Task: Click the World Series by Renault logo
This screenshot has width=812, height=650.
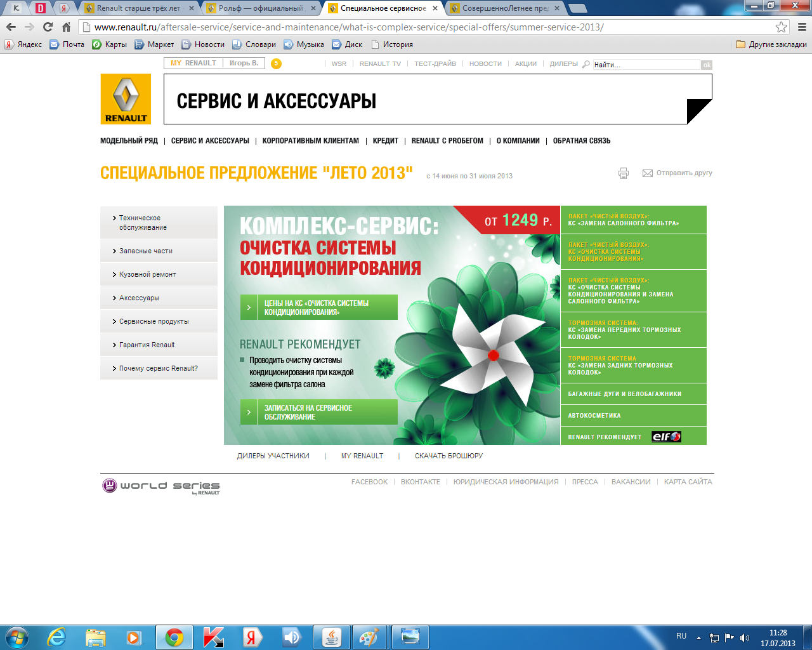Action: (161, 486)
